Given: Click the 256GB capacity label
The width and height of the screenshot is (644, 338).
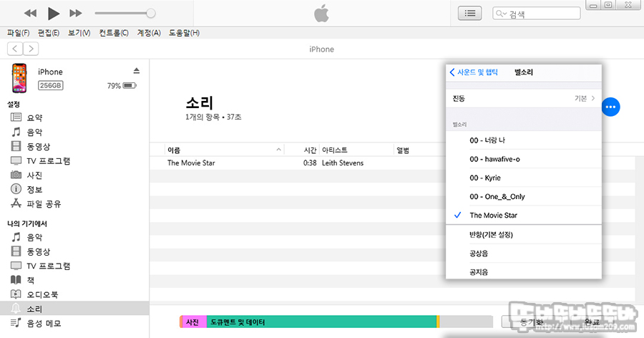Looking at the screenshot, I should (51, 85).
